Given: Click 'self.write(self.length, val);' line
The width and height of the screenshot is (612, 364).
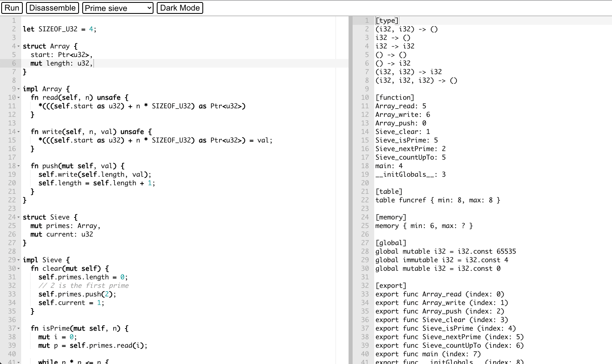Looking at the screenshot, I should click(95, 174).
